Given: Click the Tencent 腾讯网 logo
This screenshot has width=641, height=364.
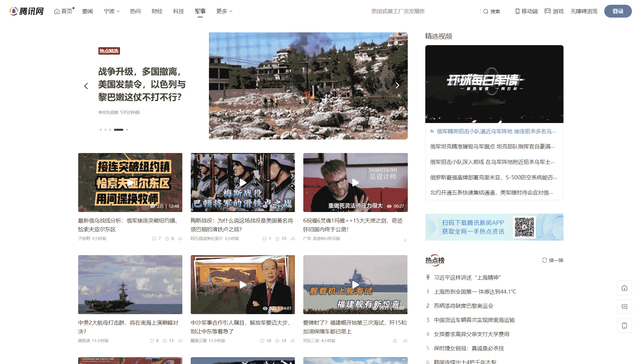Looking at the screenshot, I should [x=27, y=11].
